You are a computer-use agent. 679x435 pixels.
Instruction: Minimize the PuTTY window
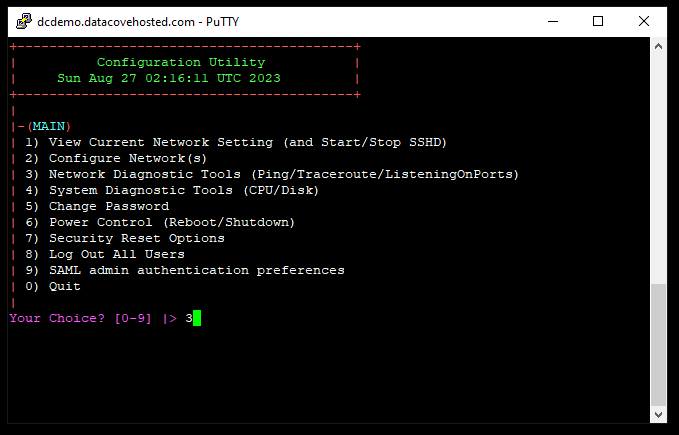[553, 21]
